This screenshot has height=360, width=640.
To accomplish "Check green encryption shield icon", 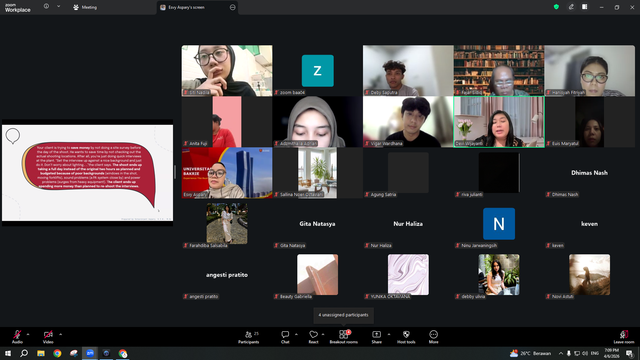I will (556, 7).
